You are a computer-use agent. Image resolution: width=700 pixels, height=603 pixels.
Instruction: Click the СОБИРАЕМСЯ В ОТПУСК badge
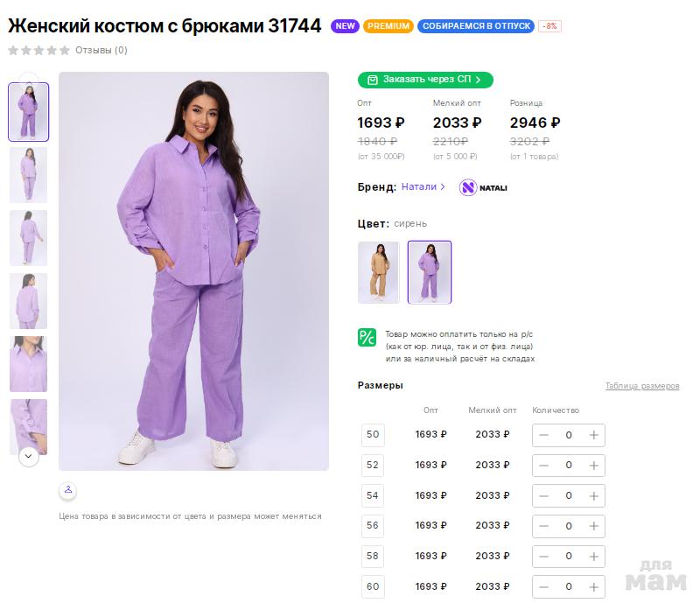point(476,26)
